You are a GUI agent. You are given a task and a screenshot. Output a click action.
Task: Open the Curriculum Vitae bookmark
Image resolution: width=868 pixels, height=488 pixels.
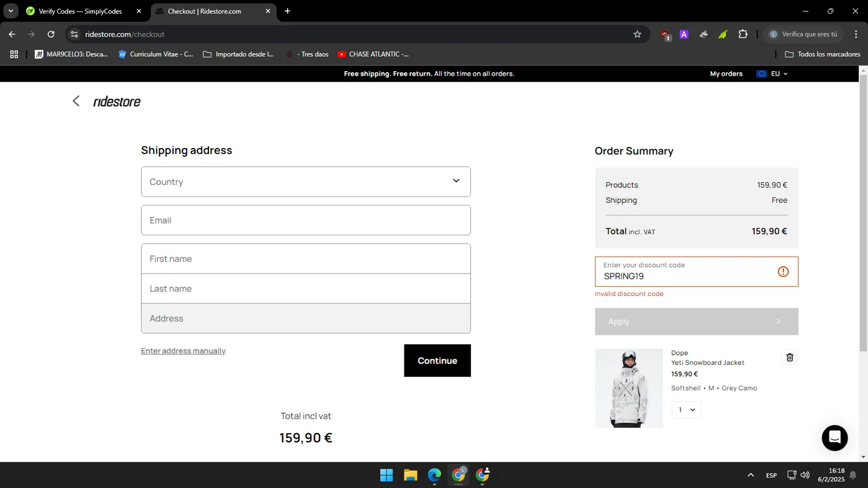156,54
